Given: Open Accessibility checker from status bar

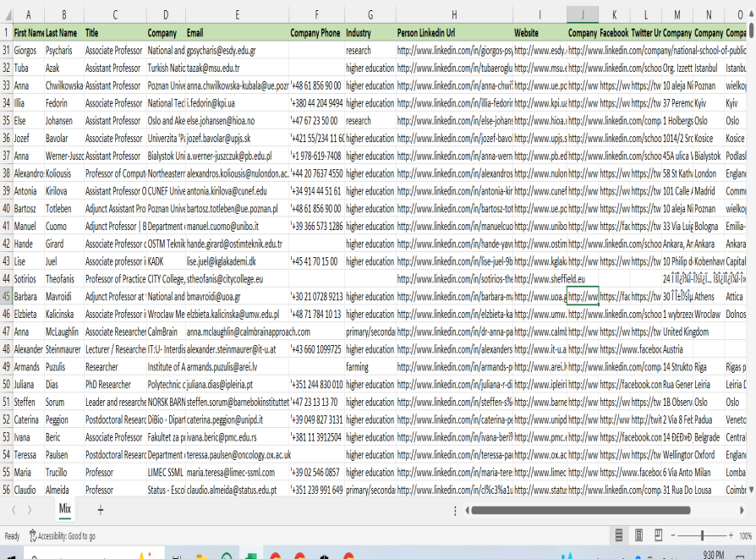Looking at the screenshot, I should coord(63,535).
